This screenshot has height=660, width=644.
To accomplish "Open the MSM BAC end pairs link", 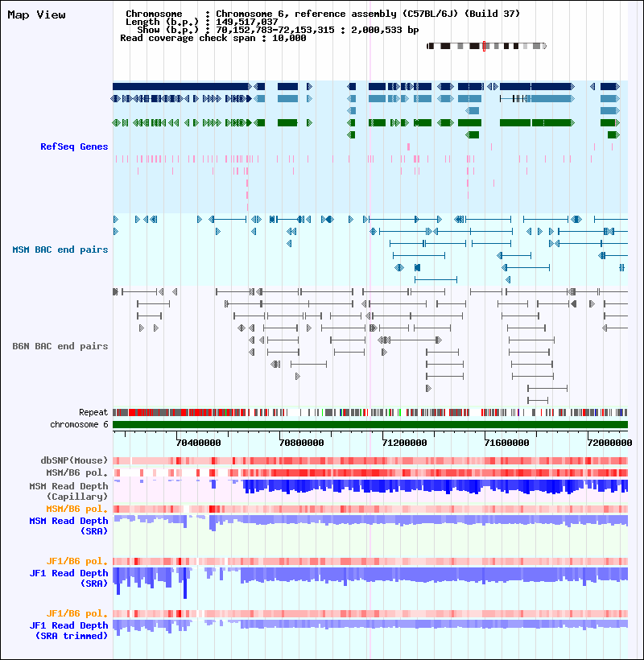I will [60, 250].
